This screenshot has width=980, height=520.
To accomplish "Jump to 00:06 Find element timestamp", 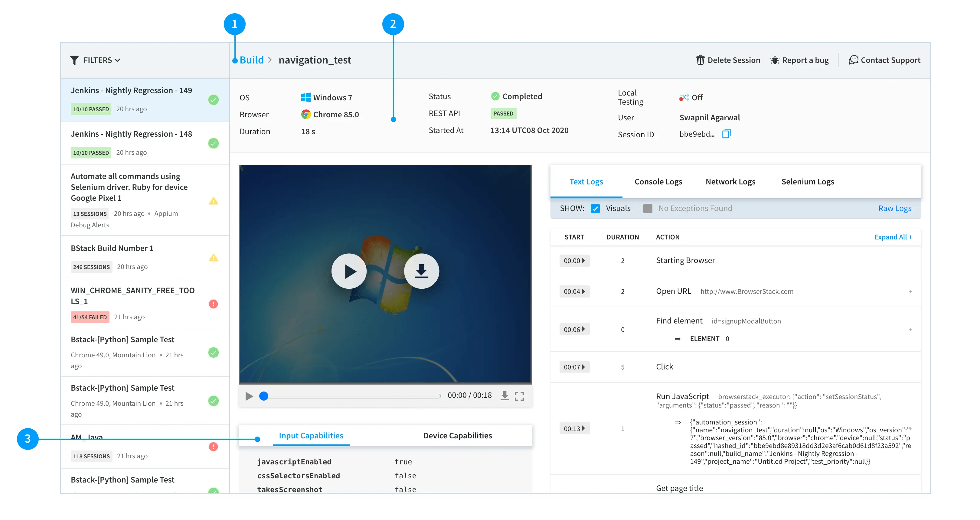I will (x=574, y=329).
